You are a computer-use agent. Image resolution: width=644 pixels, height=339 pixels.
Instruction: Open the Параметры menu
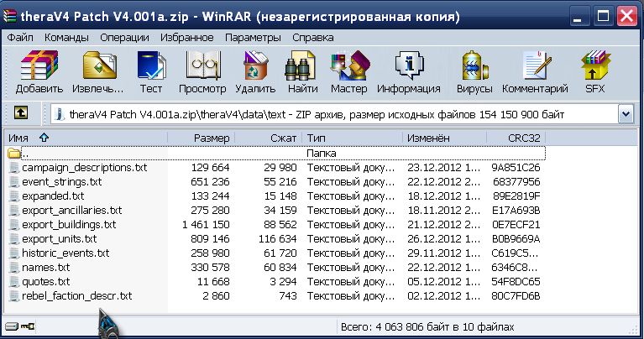tap(253, 38)
